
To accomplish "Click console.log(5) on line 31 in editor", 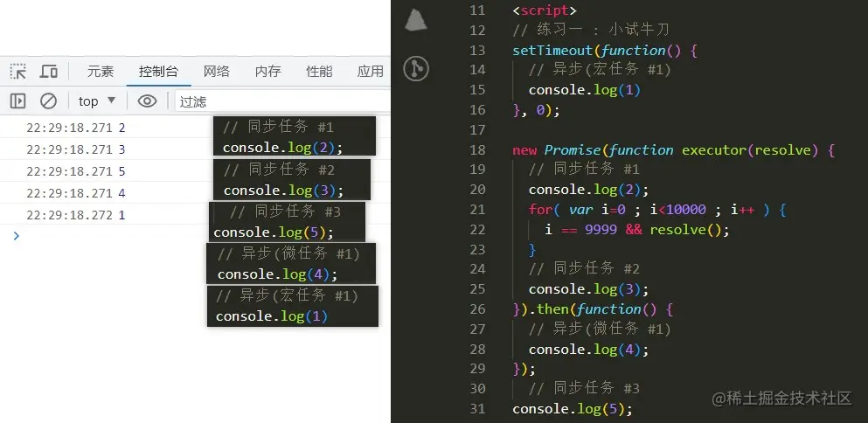I will [573, 409].
